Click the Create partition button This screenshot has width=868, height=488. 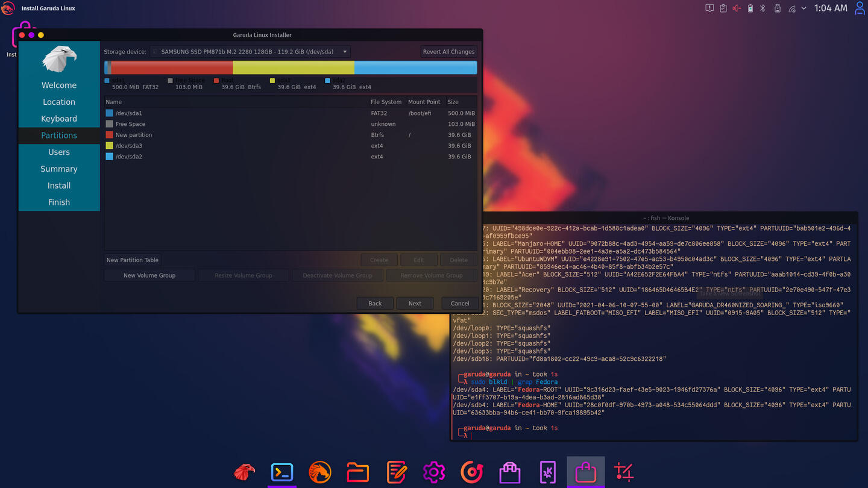pyautogui.click(x=379, y=260)
